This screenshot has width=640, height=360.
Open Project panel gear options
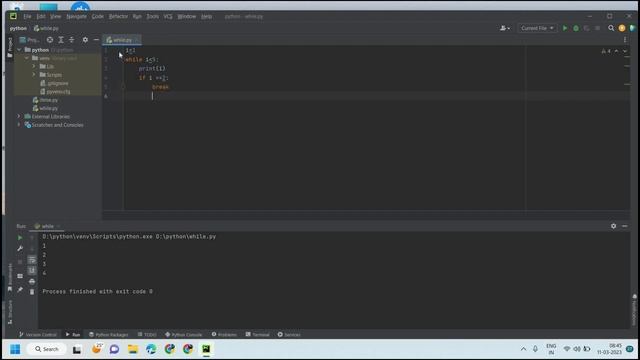85,40
